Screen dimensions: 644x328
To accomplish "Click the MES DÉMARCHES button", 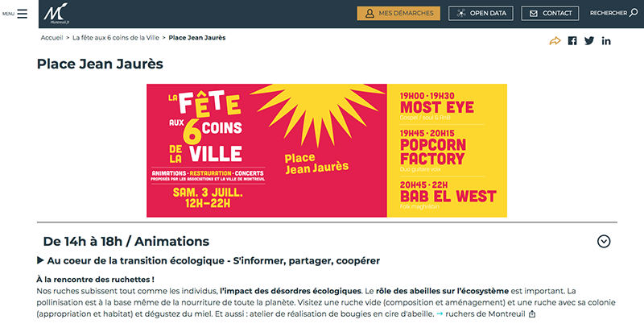I will 398,13.
